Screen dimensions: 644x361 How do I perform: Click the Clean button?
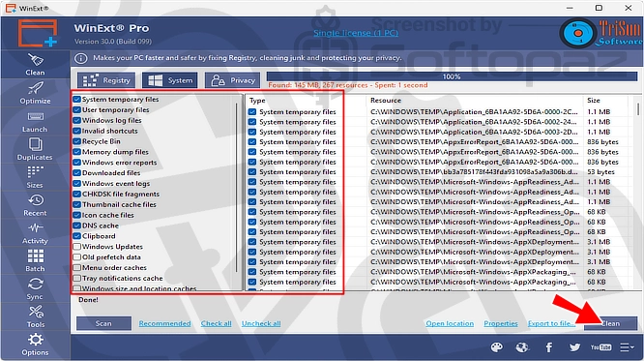(x=611, y=323)
